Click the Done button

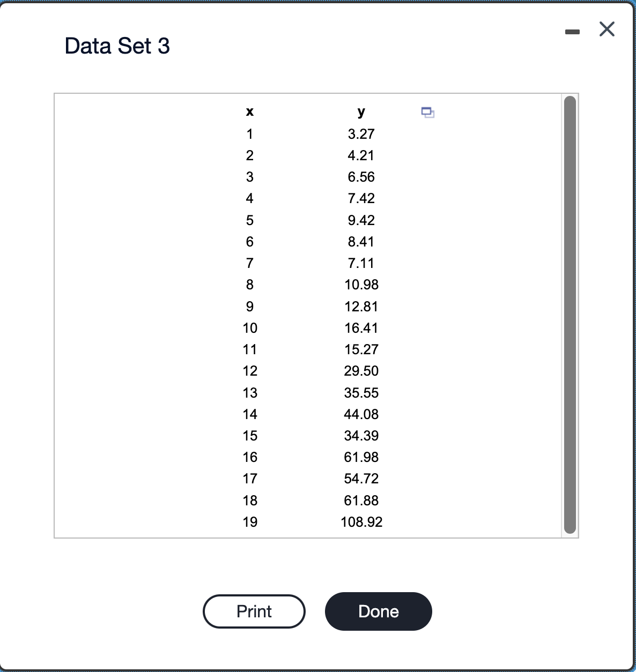[378, 611]
